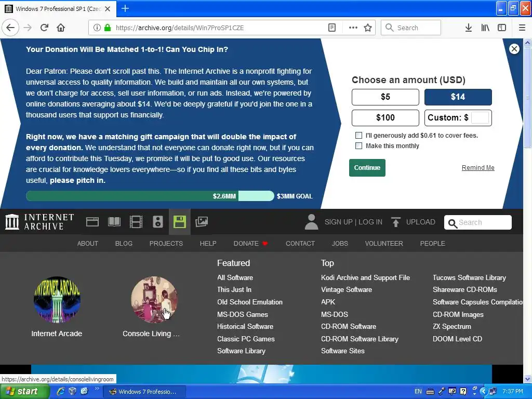Check the Make this monthly box
Viewport: 532px width, 399px height.
[358, 146]
